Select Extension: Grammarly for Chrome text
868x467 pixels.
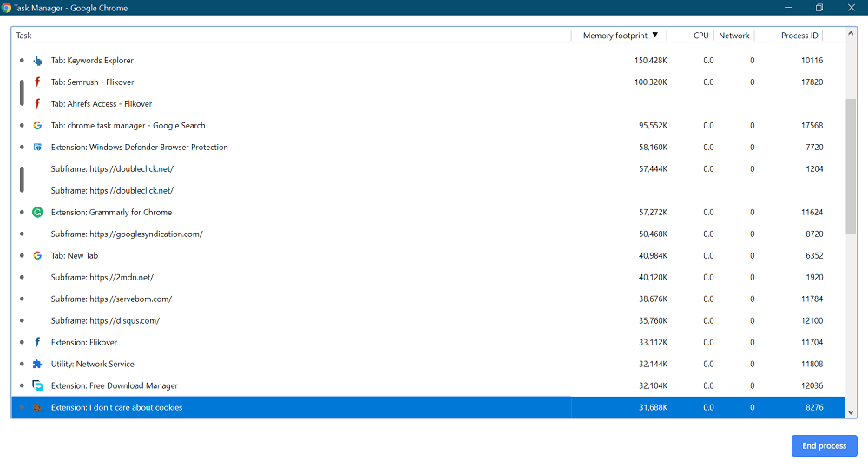click(111, 212)
